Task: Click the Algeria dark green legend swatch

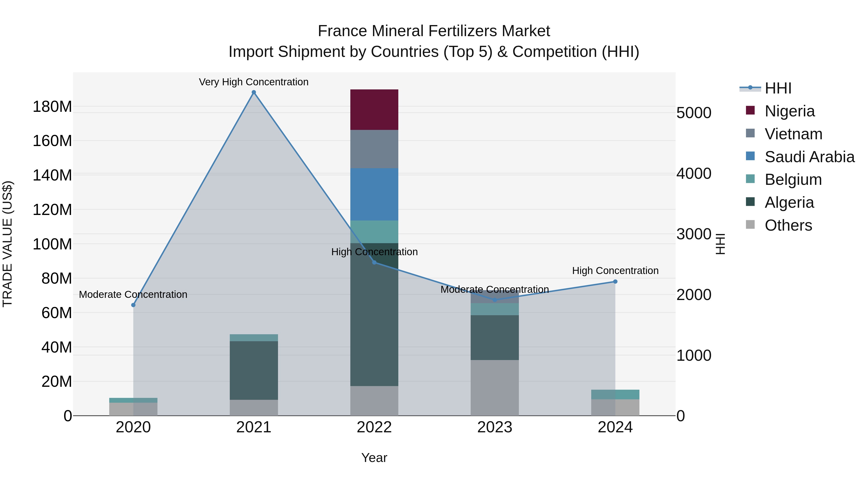Action: click(750, 202)
